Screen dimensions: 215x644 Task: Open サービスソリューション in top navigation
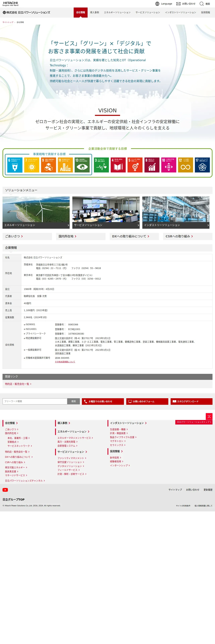pyautogui.click(x=148, y=13)
